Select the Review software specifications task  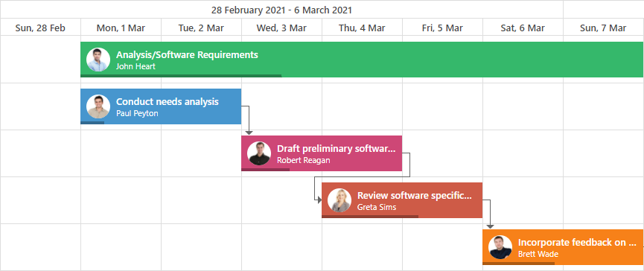point(402,200)
